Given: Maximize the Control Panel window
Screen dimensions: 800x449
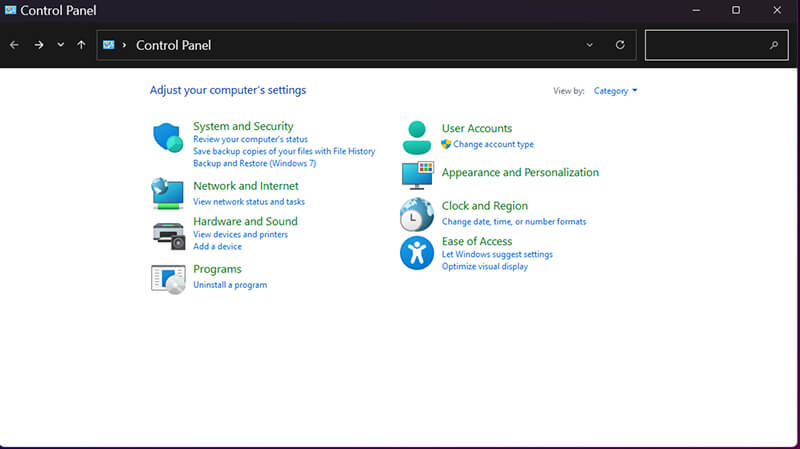Looking at the screenshot, I should 736,10.
